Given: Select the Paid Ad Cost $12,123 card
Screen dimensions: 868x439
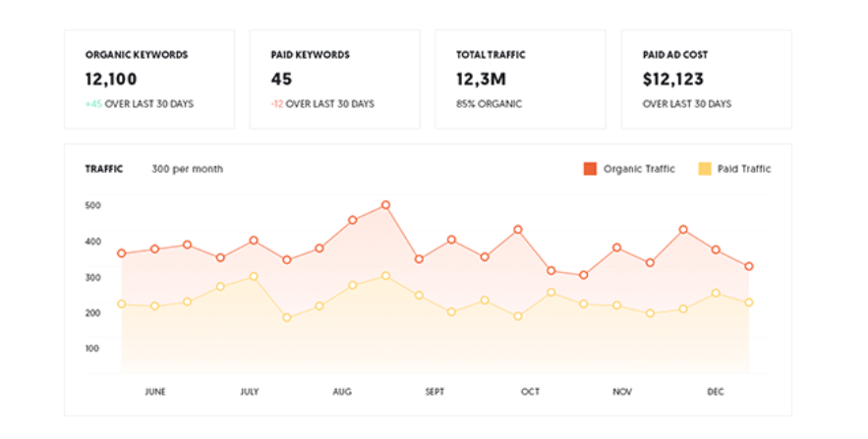Looking at the screenshot, I should 706,79.
